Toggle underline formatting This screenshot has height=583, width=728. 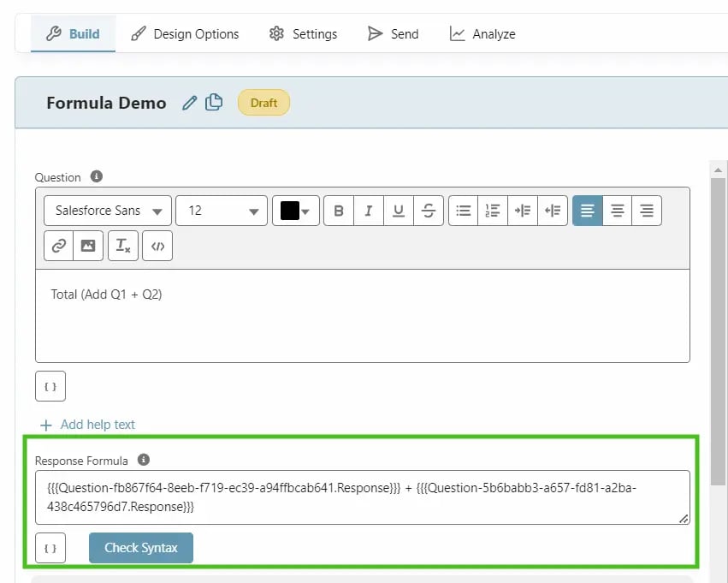click(x=399, y=211)
